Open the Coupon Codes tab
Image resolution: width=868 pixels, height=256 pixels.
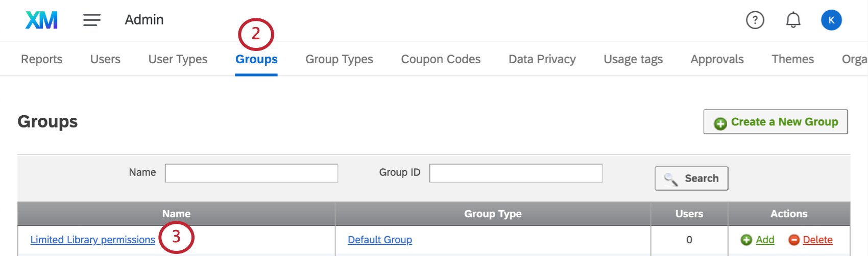[441, 59]
